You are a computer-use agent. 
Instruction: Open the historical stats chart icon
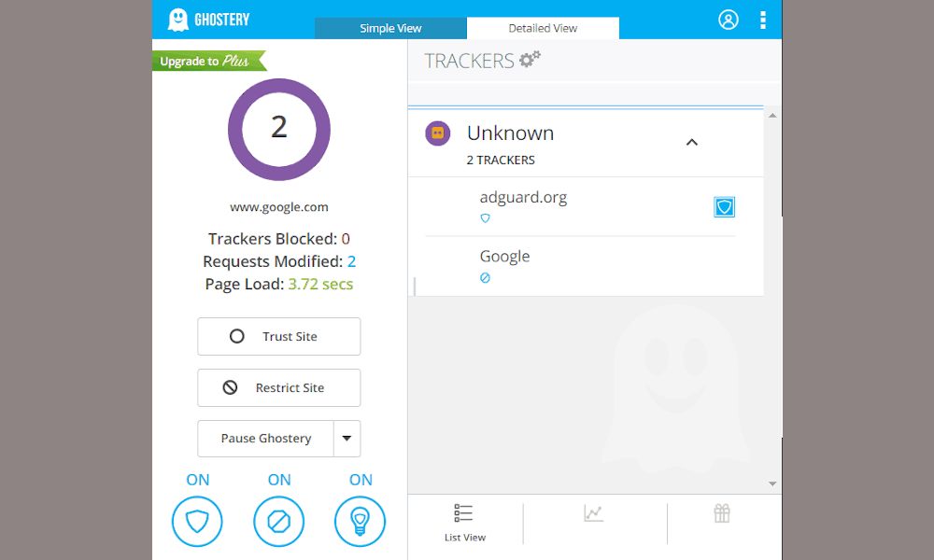(x=594, y=513)
